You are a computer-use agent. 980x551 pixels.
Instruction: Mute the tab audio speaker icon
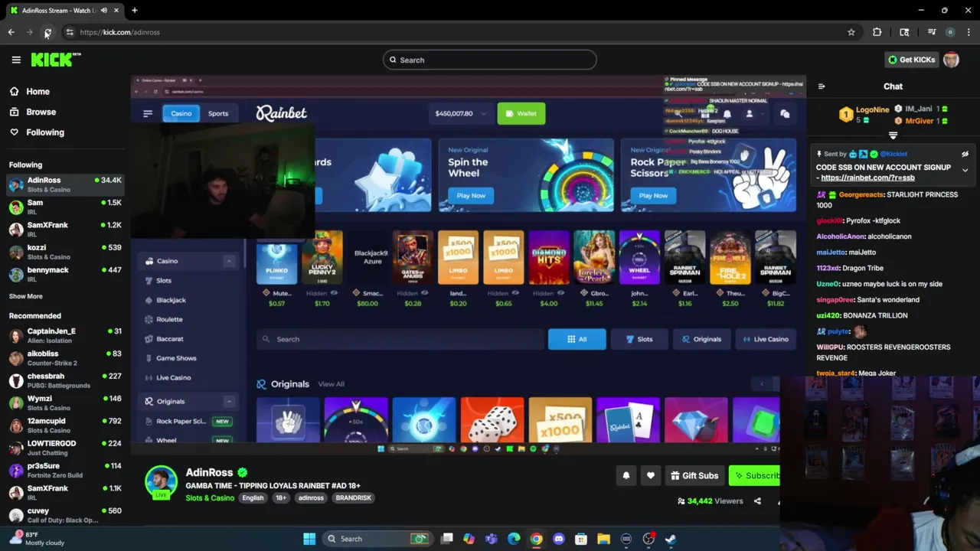tap(103, 11)
